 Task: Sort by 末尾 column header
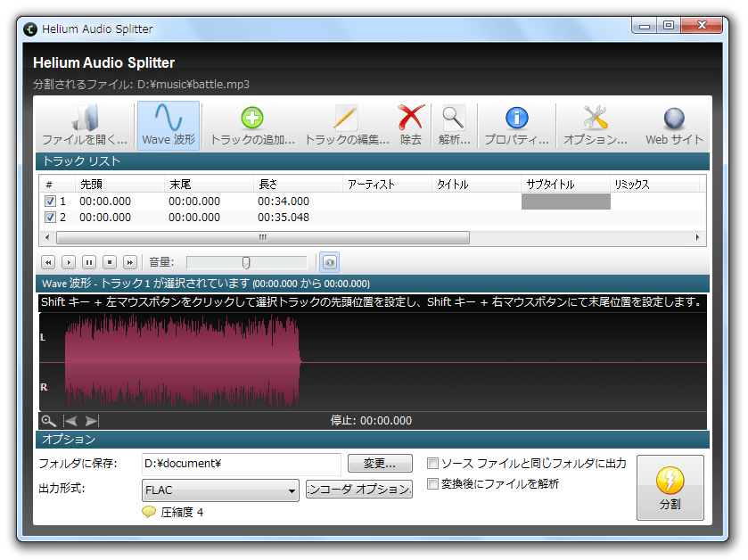point(209,184)
